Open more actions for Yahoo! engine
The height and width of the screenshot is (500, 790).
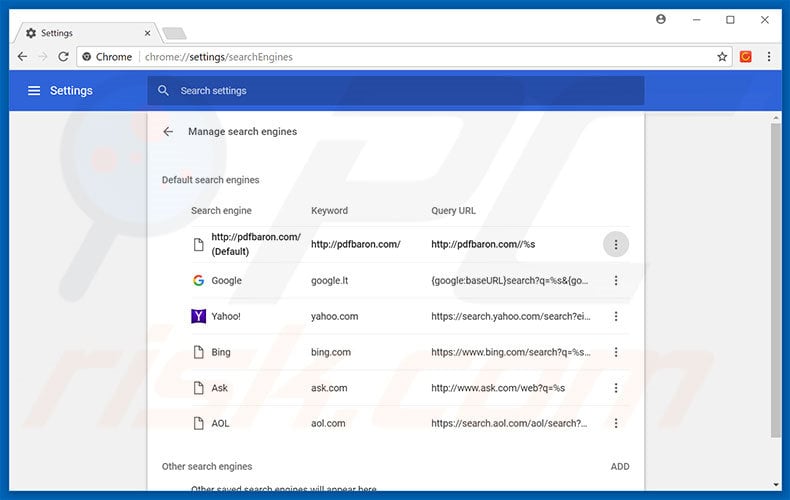[616, 317]
